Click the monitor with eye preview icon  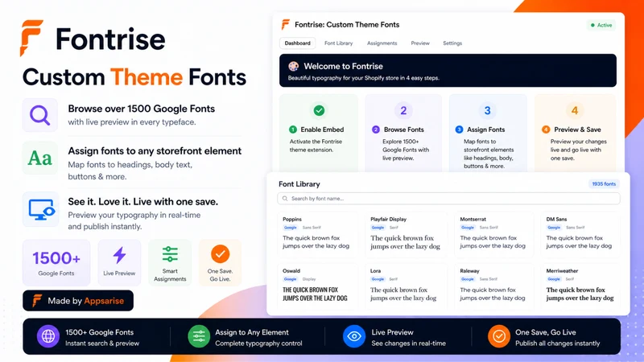(42, 209)
